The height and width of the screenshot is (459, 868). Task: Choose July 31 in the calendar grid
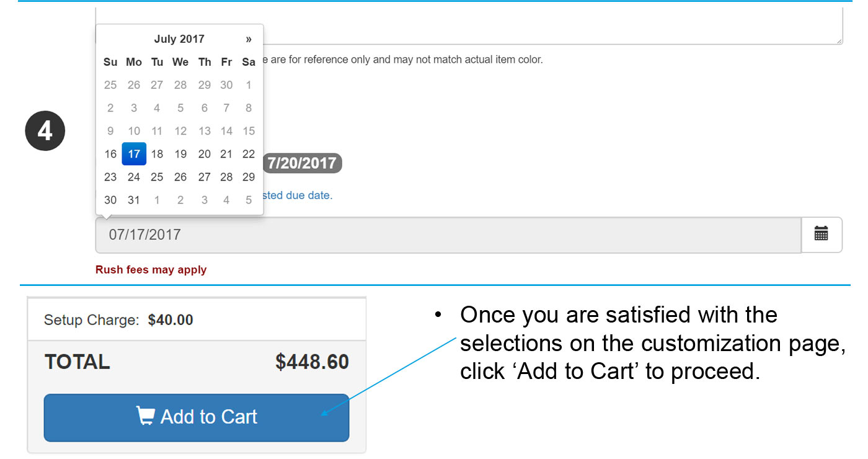point(134,200)
